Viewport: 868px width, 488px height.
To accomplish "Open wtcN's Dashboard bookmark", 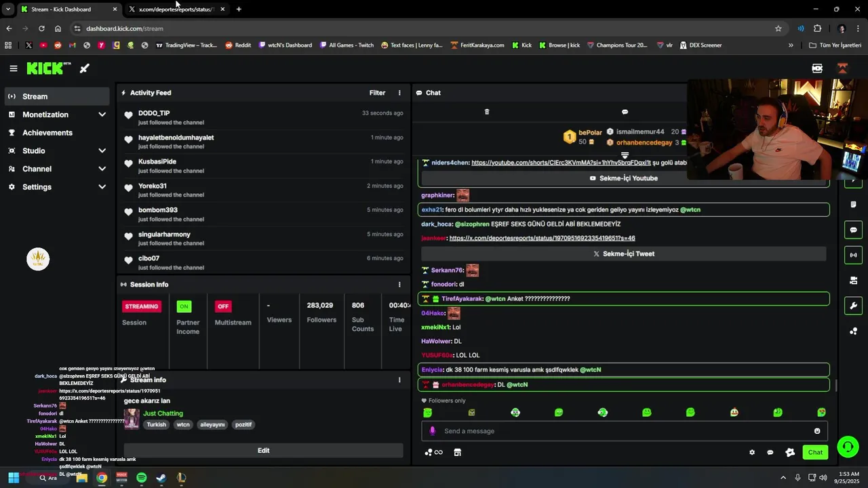I will coord(285,45).
